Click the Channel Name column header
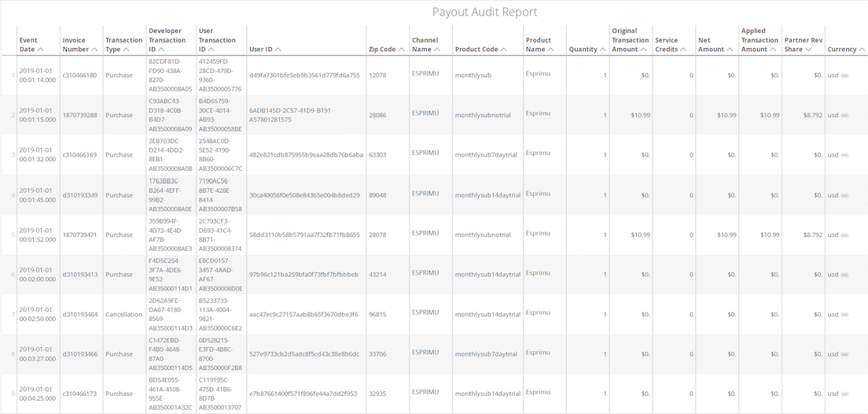Viewport: 868px width, 414px height. click(x=425, y=45)
